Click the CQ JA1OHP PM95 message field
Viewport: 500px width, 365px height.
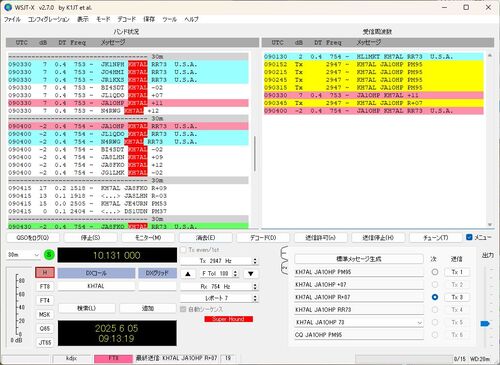(359, 335)
